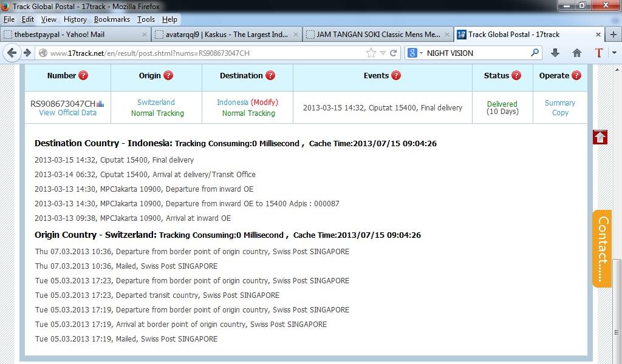
Task: Click the chart icon beside RS908673047CH
Action: point(100,104)
